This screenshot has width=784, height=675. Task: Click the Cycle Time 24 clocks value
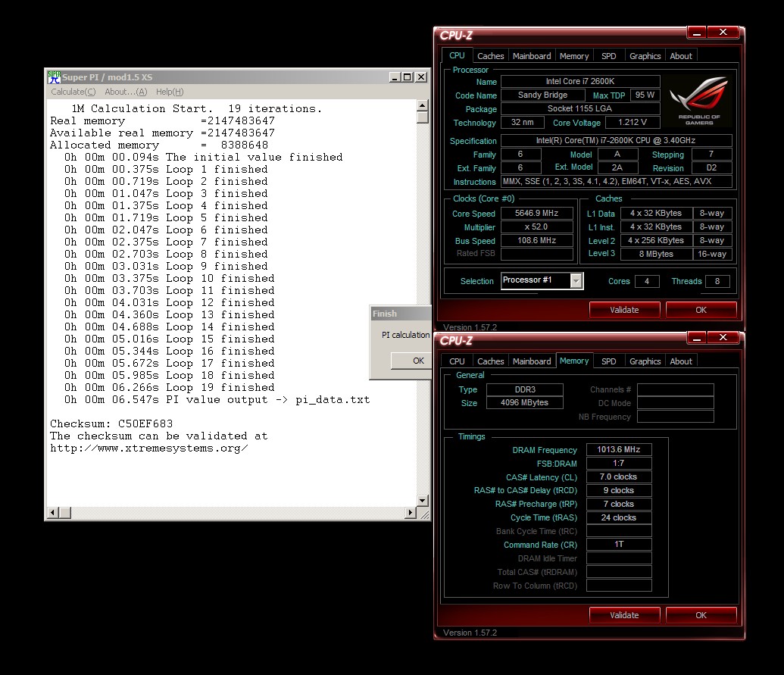coord(619,517)
